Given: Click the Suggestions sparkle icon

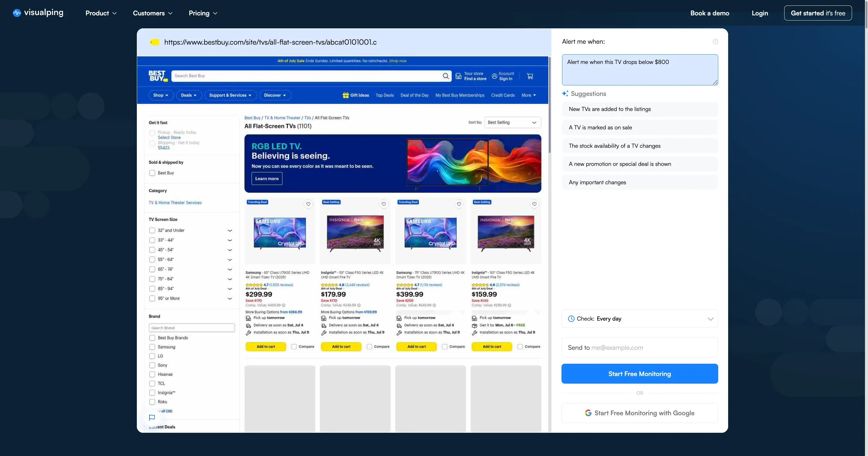Looking at the screenshot, I should (x=565, y=94).
